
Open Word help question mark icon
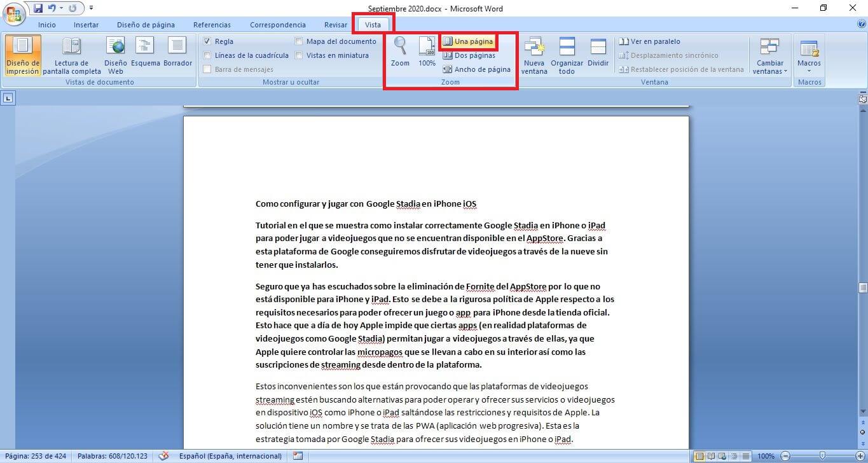[861, 24]
